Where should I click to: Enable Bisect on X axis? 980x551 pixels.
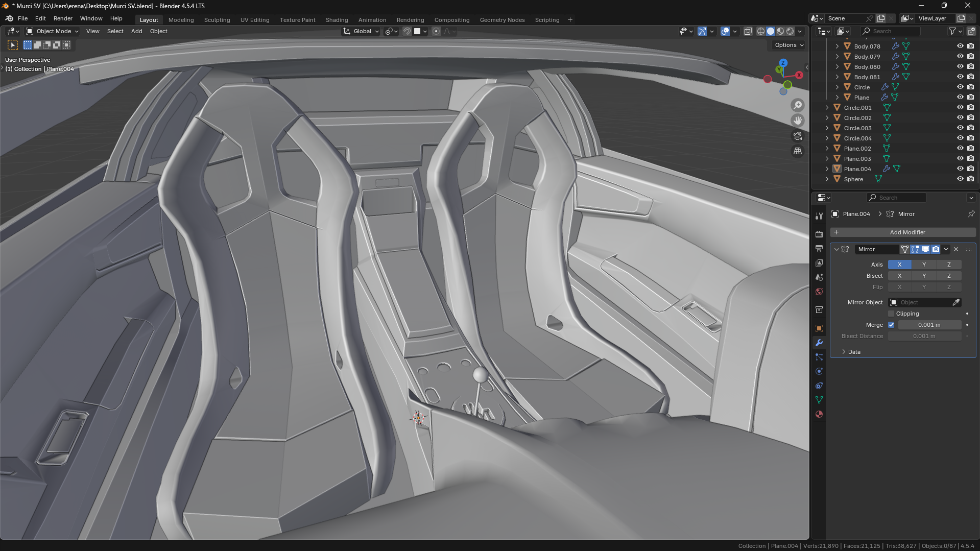[x=899, y=276]
